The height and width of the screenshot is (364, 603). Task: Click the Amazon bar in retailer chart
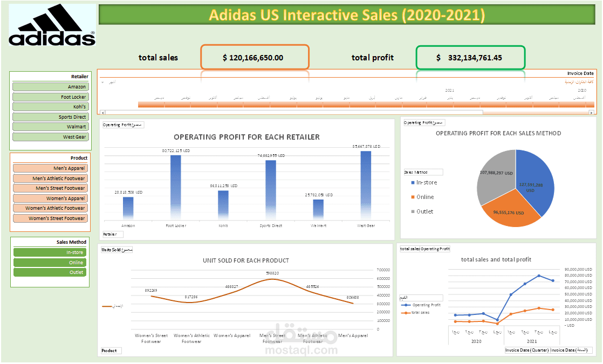coord(128,208)
